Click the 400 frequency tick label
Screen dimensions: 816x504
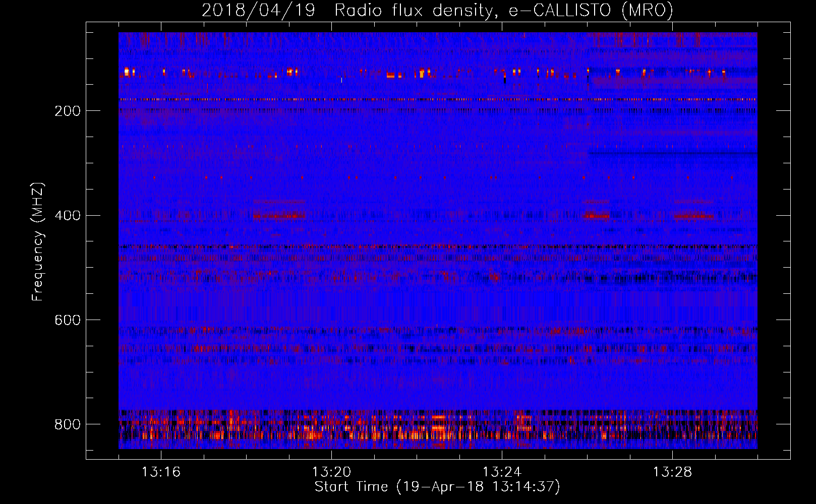(x=68, y=216)
